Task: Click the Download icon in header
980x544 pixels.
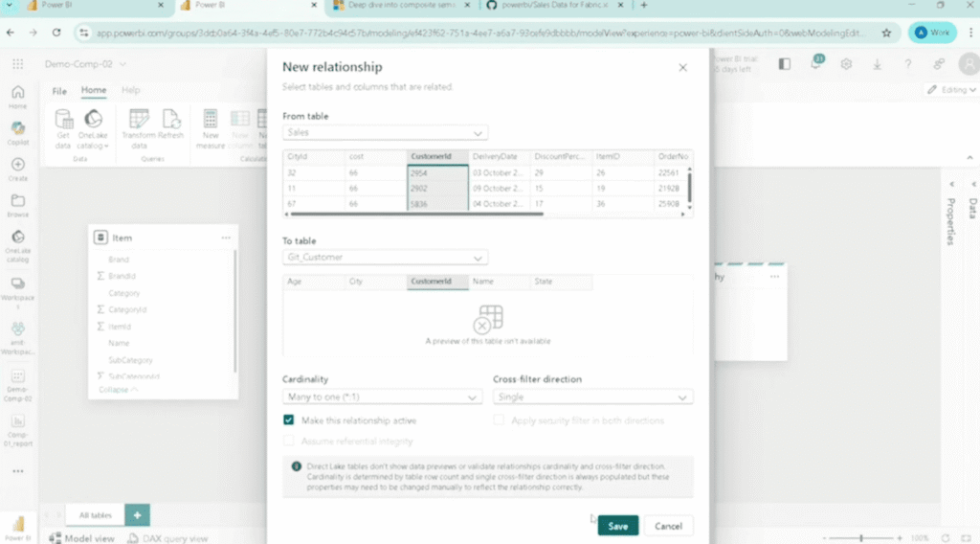Action: [x=877, y=64]
